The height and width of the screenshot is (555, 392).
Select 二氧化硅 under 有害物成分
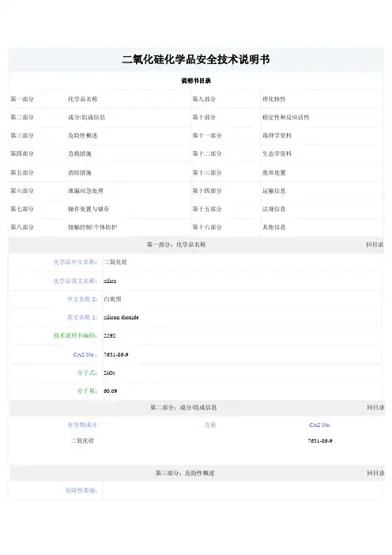(82, 440)
